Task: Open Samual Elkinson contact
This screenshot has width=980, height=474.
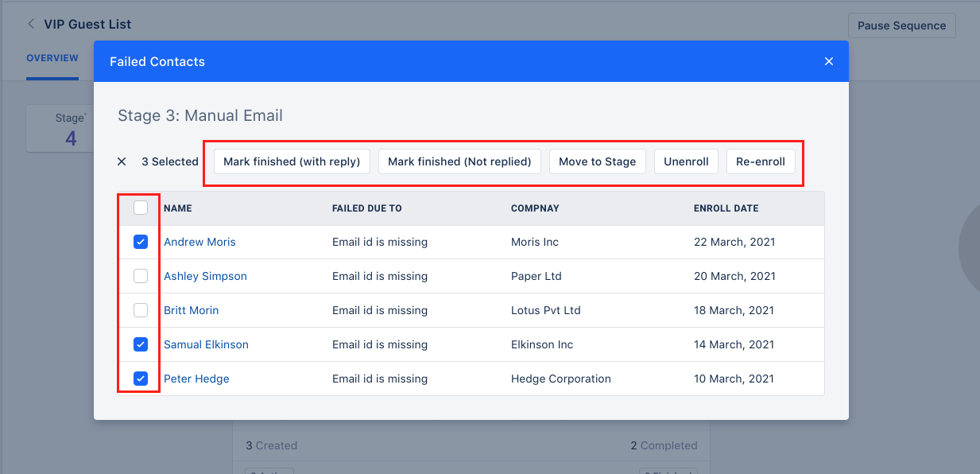Action: 206,344
